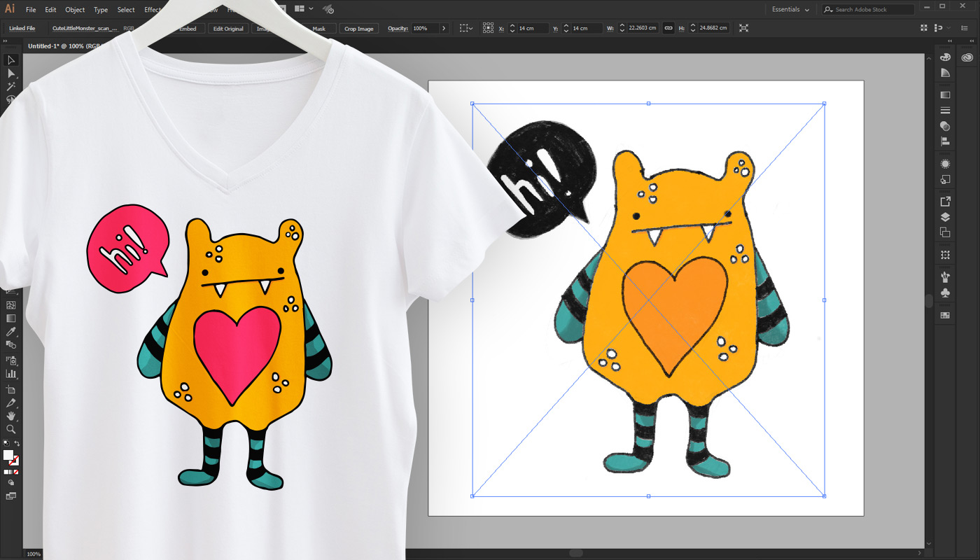Click the W width field 22.2603 cm
This screenshot has width=980, height=560.
[643, 28]
